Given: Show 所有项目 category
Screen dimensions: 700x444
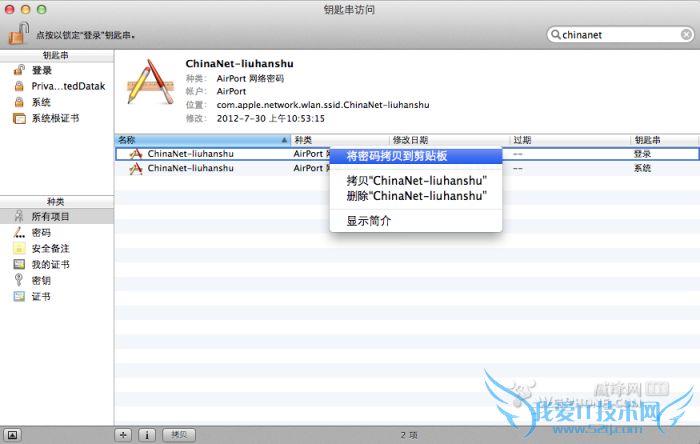Looking at the screenshot, I should [57, 216].
